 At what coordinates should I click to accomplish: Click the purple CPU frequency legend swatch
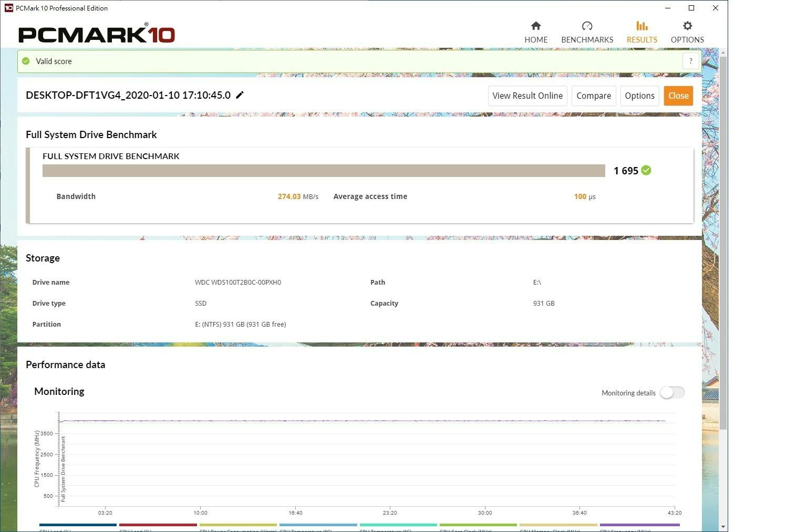point(640,525)
